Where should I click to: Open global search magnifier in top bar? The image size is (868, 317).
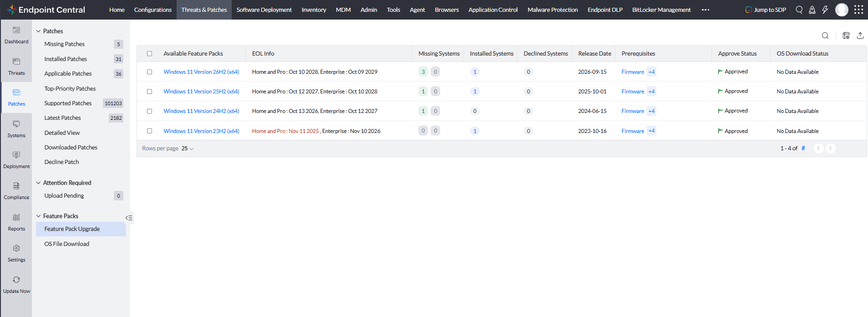799,10
